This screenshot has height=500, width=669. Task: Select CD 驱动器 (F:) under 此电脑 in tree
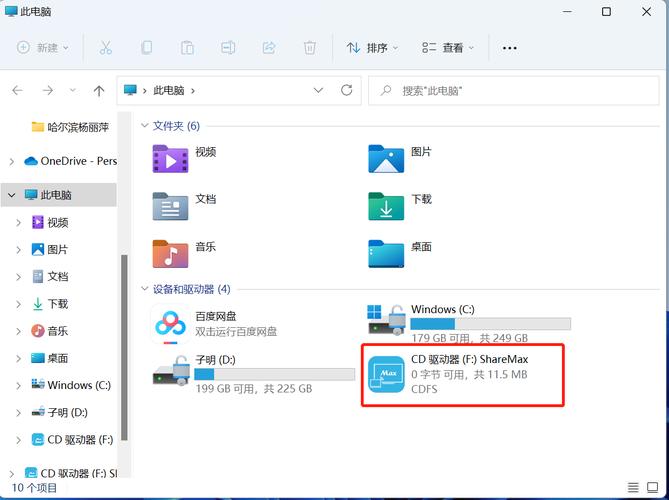pos(73,440)
